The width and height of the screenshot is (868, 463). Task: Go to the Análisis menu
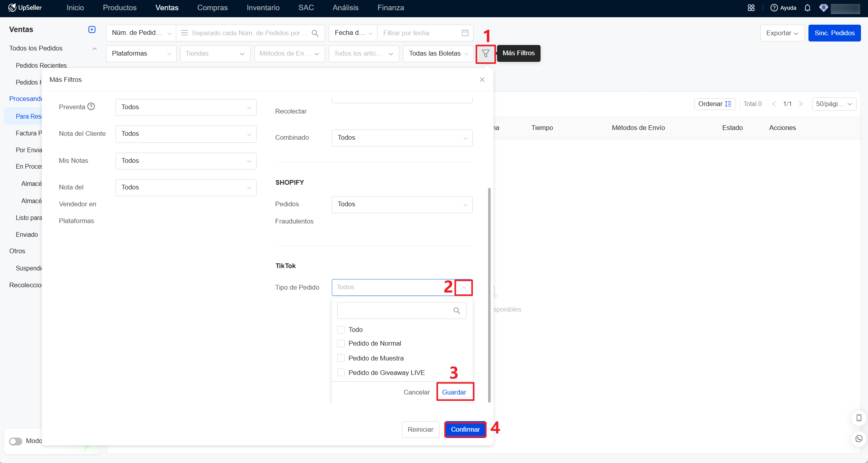345,8
